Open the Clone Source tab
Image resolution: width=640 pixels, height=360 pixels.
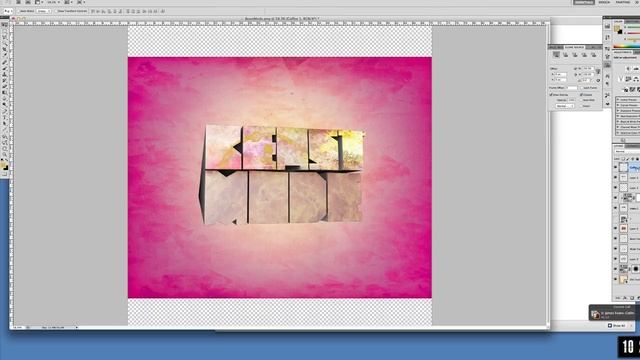(x=574, y=47)
